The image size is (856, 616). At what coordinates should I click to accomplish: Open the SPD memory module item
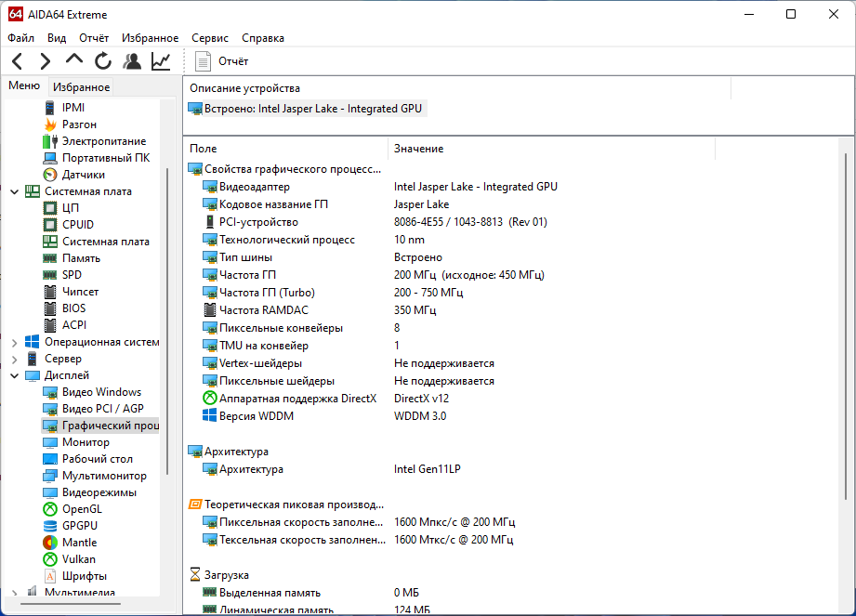[x=62, y=275]
